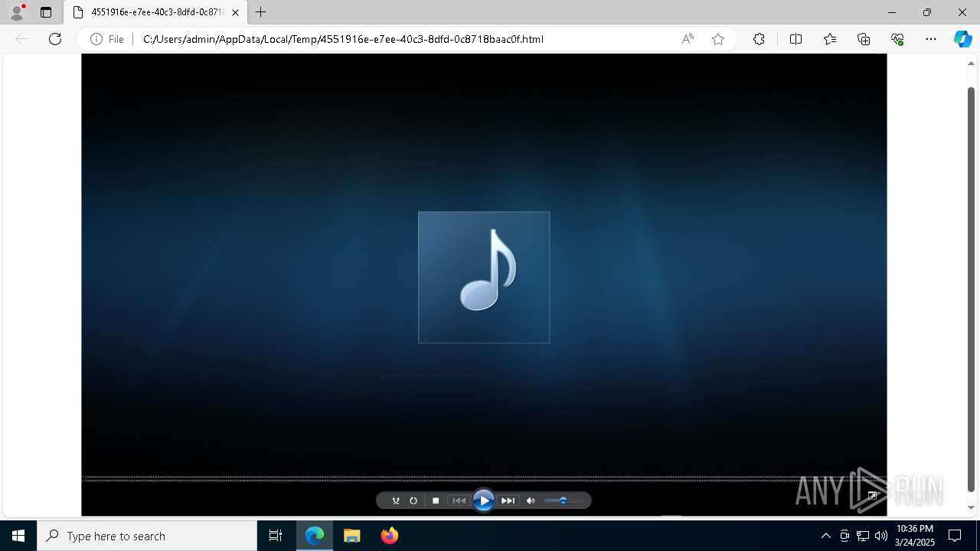Open a new browser tab

(x=261, y=12)
